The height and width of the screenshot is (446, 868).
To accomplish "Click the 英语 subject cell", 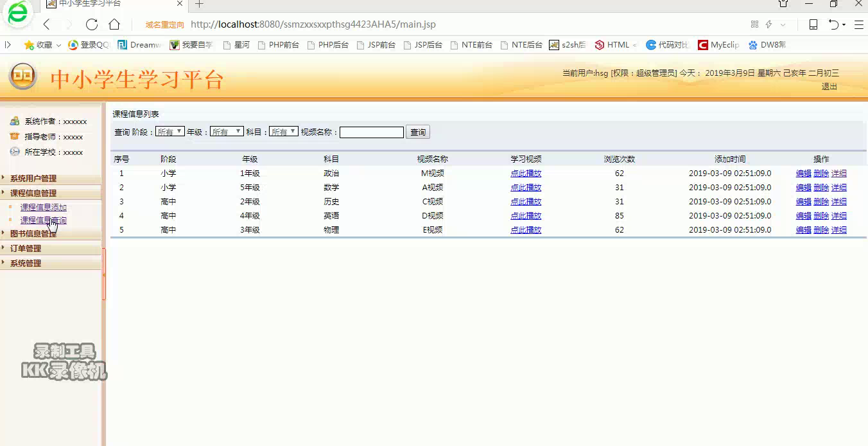I will (331, 216).
